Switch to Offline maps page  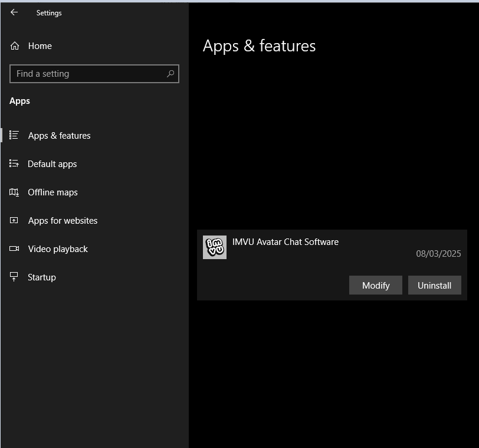[53, 192]
